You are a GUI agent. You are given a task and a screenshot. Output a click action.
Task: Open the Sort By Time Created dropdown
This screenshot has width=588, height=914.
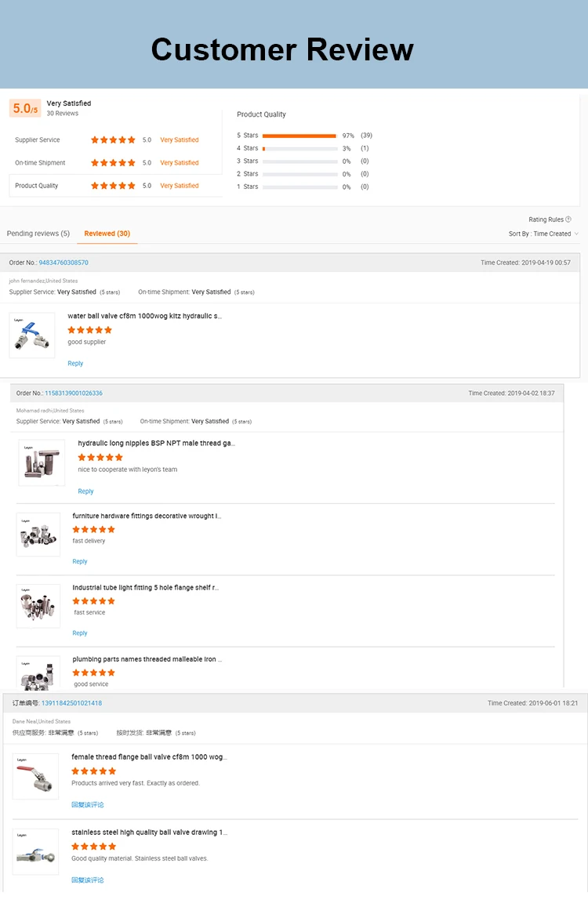[543, 234]
